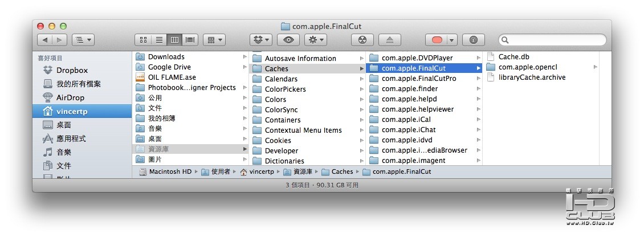This screenshot has width=644, height=237.
Task: Select the Downloads folder
Action: (x=191, y=56)
